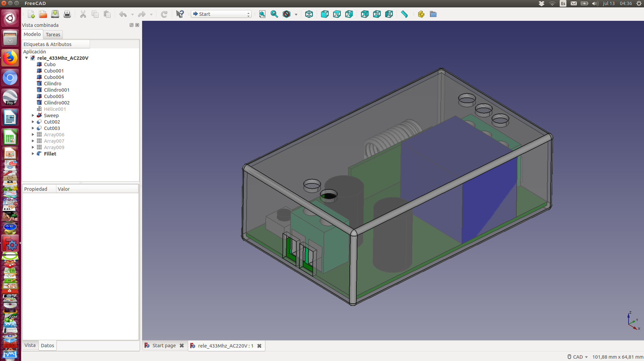Collapse the rele_433Mhz_AC220V document tree
The height and width of the screenshot is (361, 644).
[27, 58]
